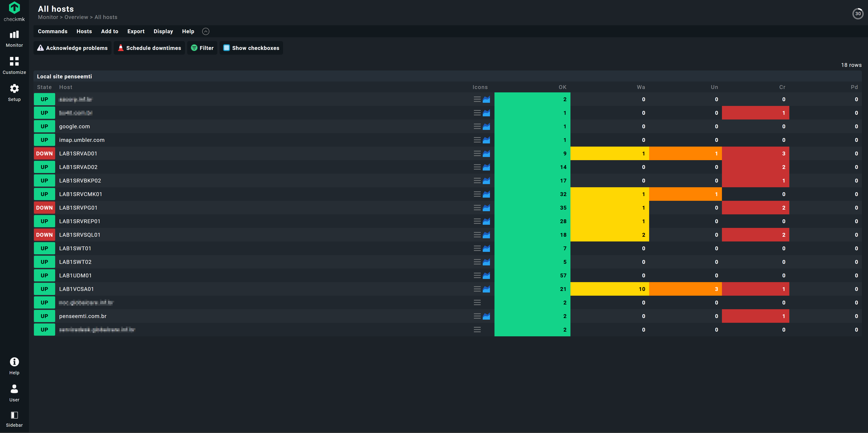868x433 pixels.
Task: Click the host folder icon next to LAB1SRVAD01
Action: pos(486,153)
